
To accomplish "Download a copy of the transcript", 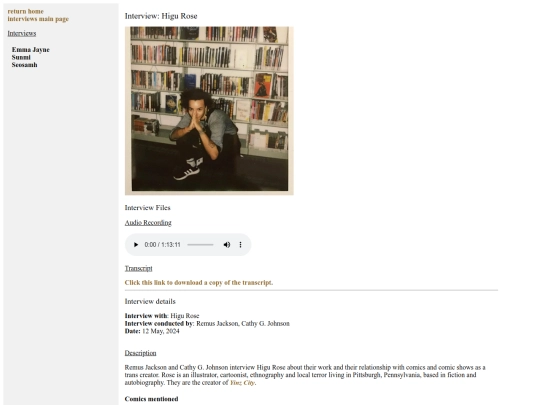I will pos(199,282).
